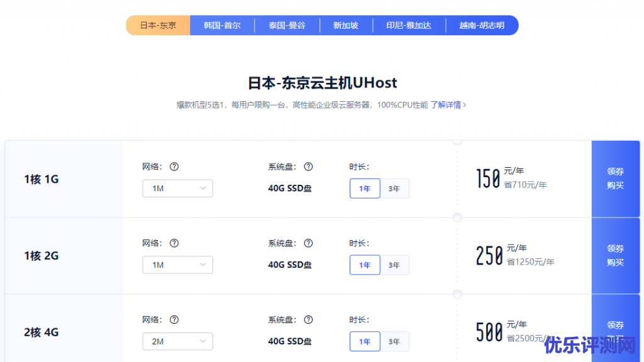The image size is (644, 362).
Task: Click help icon beside 网络 in 1核 2G row
Action: coord(174,243)
